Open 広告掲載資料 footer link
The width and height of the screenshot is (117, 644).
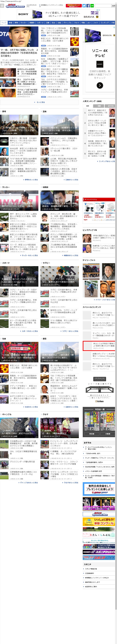pos(89,573)
